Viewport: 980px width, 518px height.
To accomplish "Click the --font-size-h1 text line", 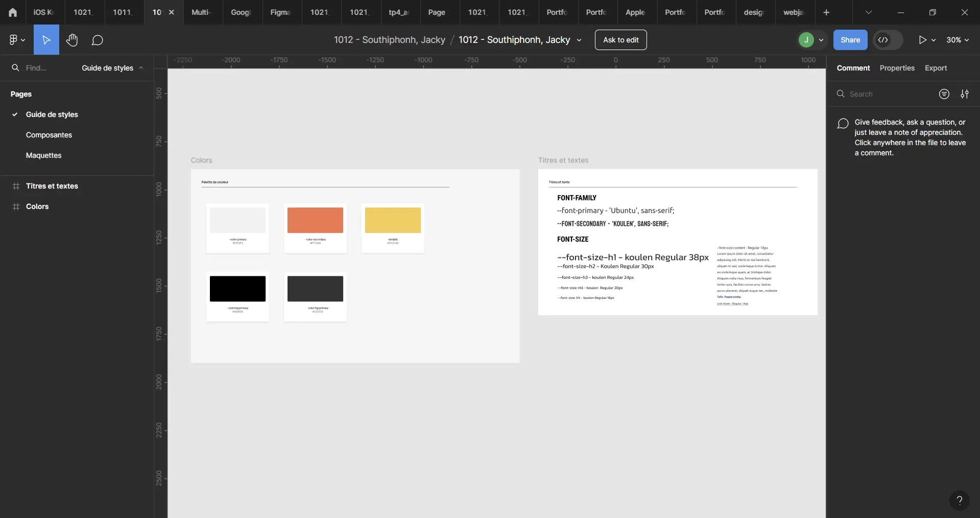I will click(633, 257).
